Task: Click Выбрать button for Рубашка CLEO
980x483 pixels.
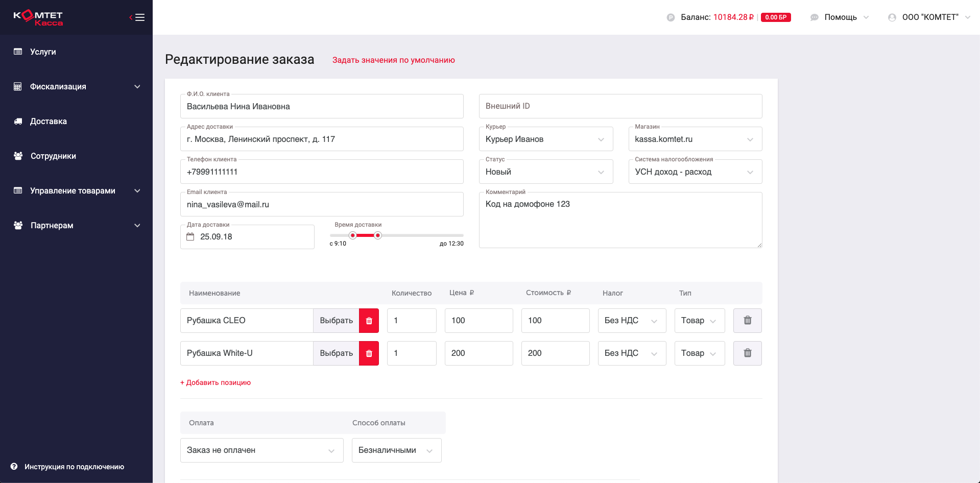Action: [336, 321]
